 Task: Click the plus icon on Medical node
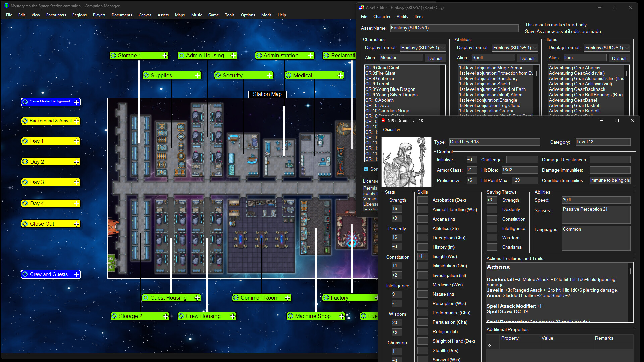click(340, 76)
